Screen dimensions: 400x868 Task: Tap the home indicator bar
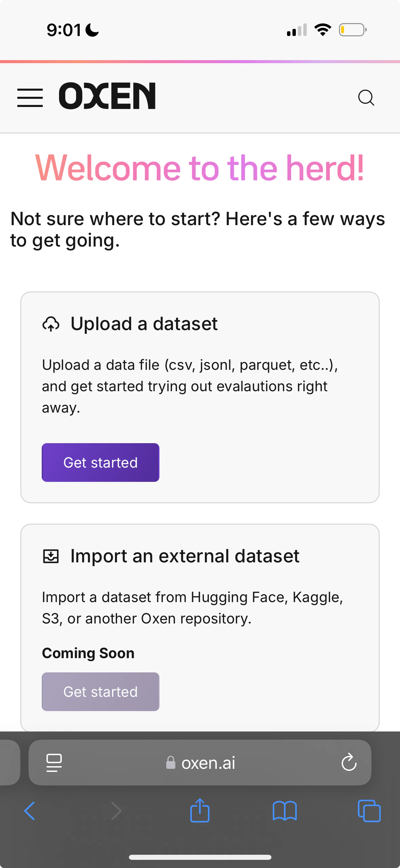(200, 857)
